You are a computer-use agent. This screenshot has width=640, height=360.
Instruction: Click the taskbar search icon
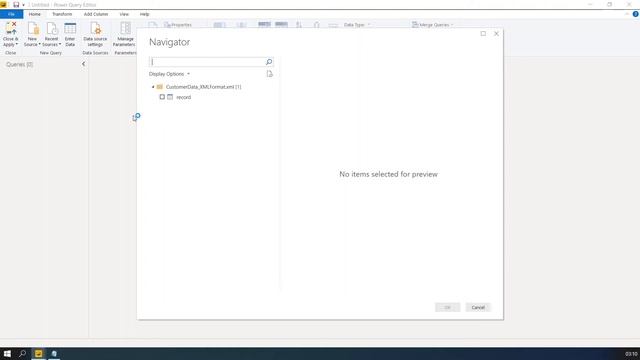[22, 353]
